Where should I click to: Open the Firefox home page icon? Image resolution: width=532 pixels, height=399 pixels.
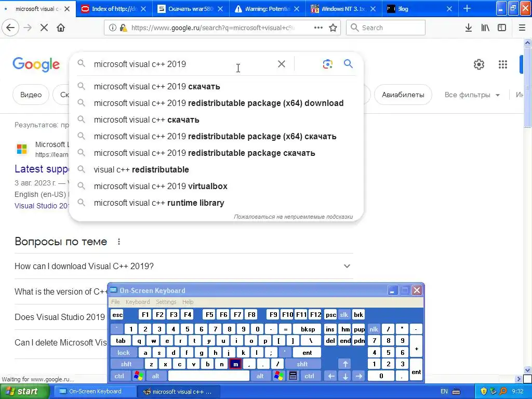click(61, 28)
